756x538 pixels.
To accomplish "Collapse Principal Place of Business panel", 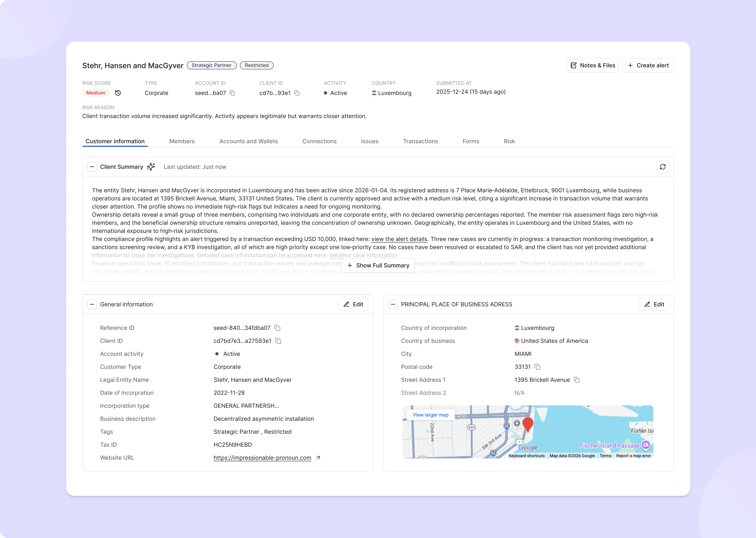I will (393, 304).
